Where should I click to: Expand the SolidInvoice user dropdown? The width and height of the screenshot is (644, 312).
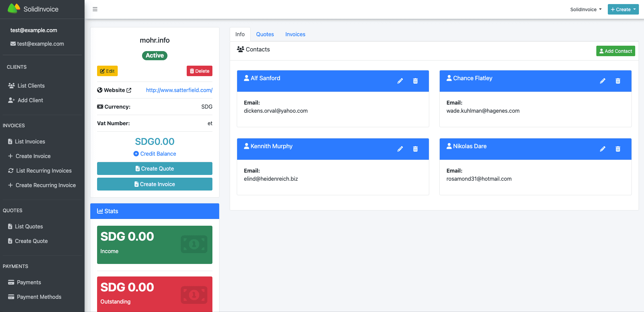(586, 9)
